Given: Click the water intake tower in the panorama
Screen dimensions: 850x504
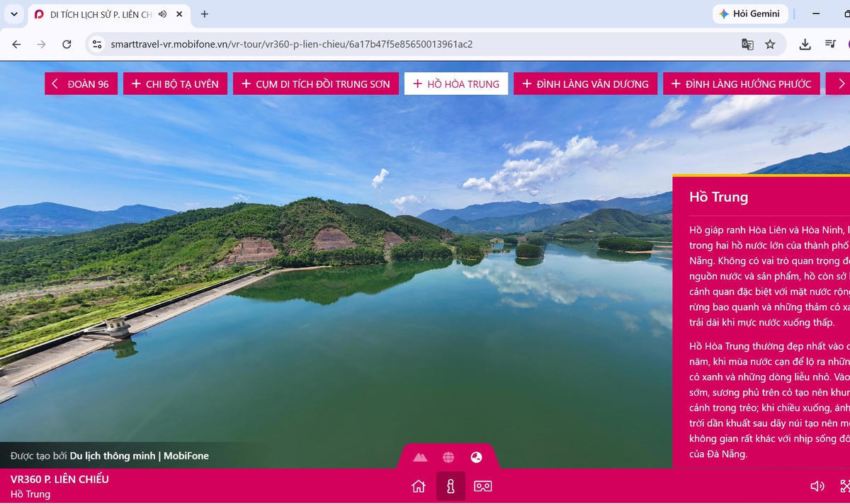Looking at the screenshot, I should 118,328.
